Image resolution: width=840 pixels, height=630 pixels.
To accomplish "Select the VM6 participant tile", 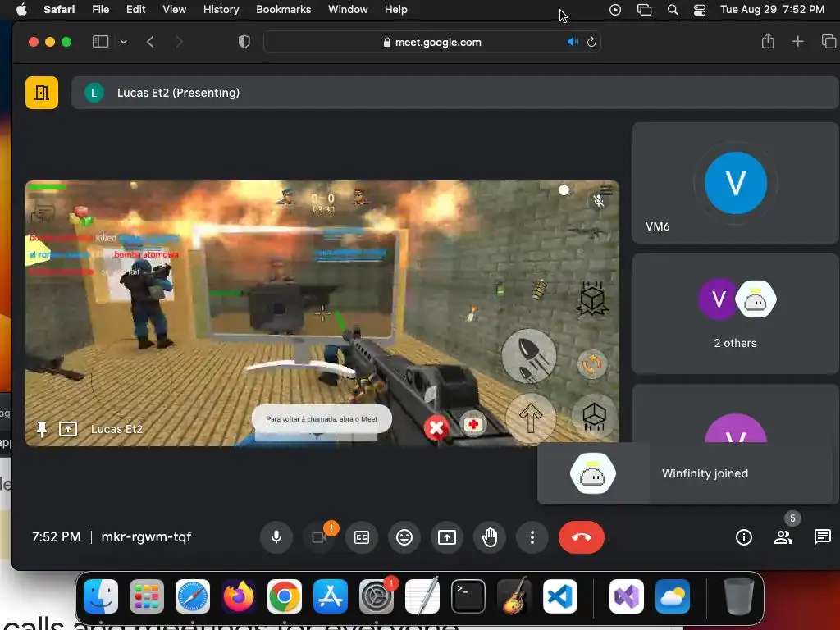I will 736,183.
